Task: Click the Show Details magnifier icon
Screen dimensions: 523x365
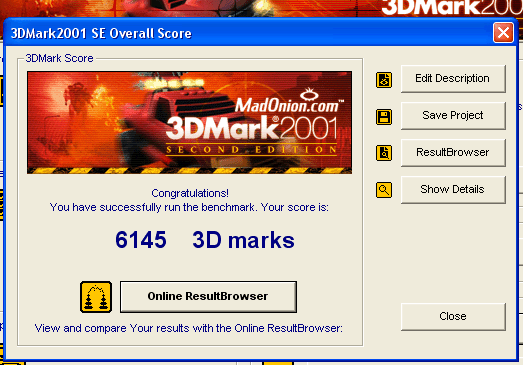Action: [384, 190]
